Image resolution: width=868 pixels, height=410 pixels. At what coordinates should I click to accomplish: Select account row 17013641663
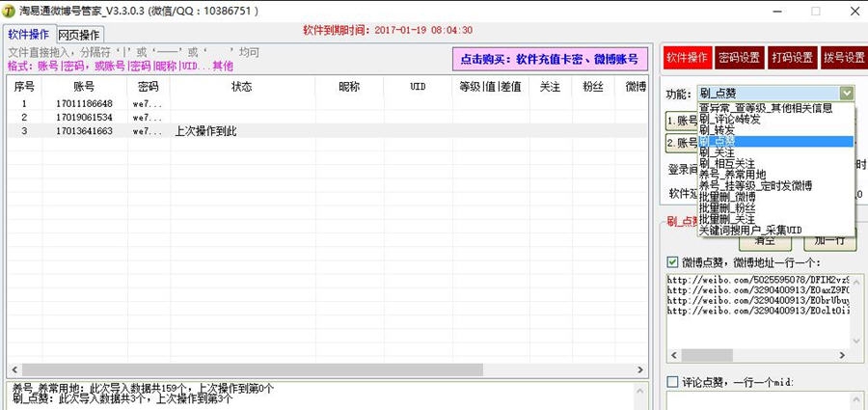click(x=327, y=131)
